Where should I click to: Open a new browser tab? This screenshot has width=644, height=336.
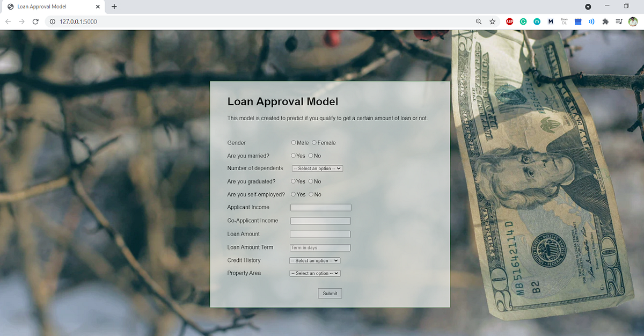[x=113, y=6]
